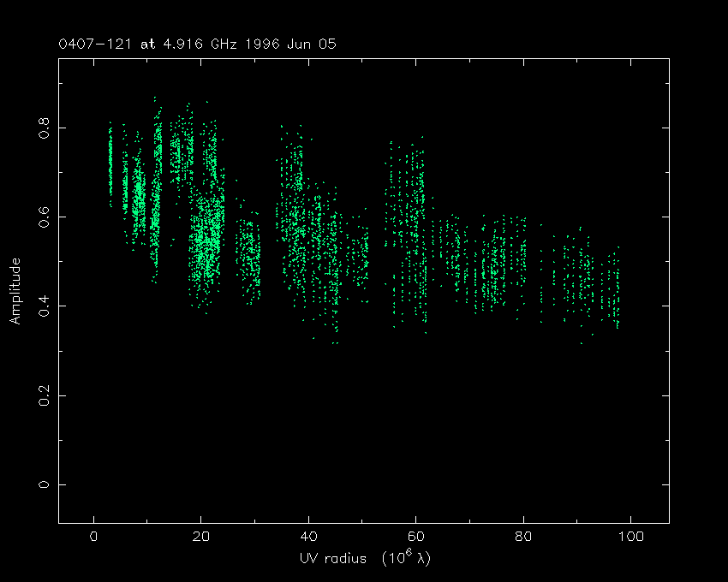Pick the leftmost data column near UV radius 3
The width and height of the screenshot is (728, 582).
(x=110, y=163)
